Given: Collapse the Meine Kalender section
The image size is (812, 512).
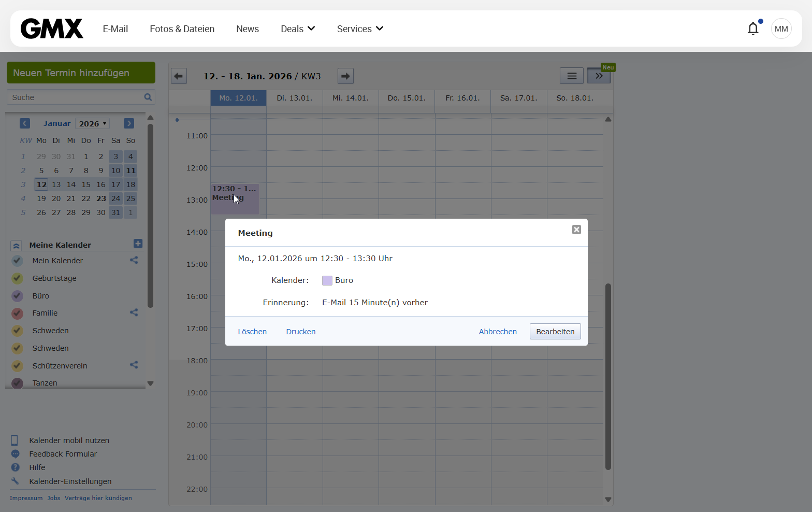Looking at the screenshot, I should 16,246.
